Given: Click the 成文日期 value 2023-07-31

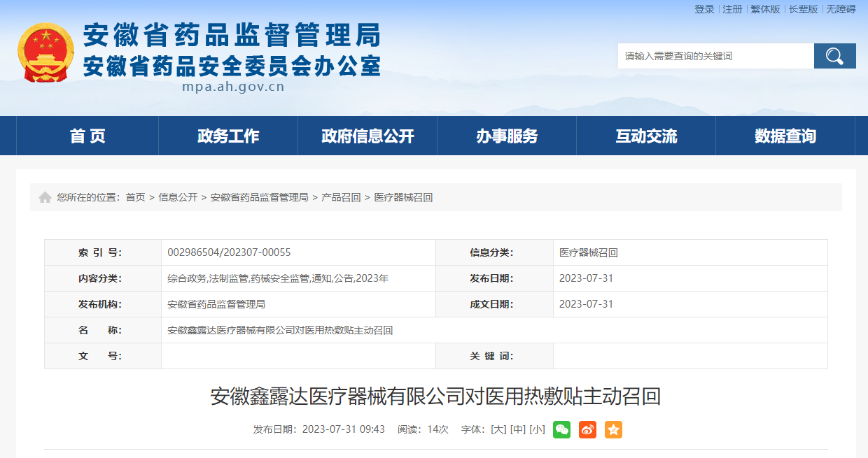Looking at the screenshot, I should pyautogui.click(x=586, y=304).
